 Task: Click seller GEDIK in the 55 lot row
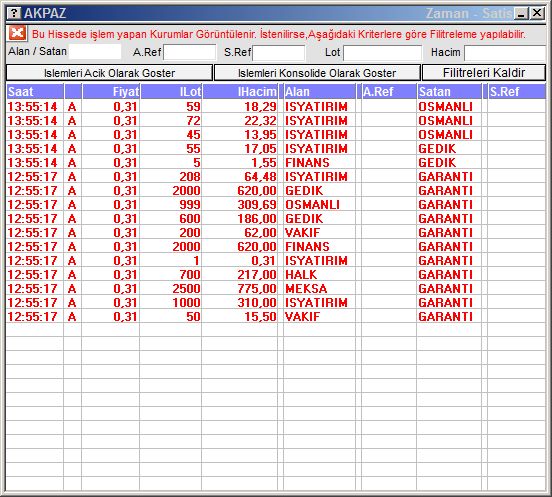(437, 149)
